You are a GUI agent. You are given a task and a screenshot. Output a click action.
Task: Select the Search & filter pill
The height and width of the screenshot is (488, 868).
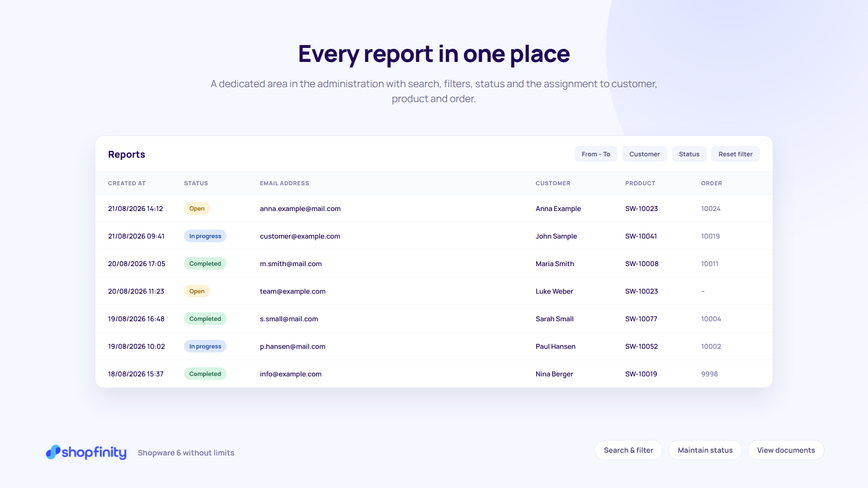pyautogui.click(x=628, y=450)
